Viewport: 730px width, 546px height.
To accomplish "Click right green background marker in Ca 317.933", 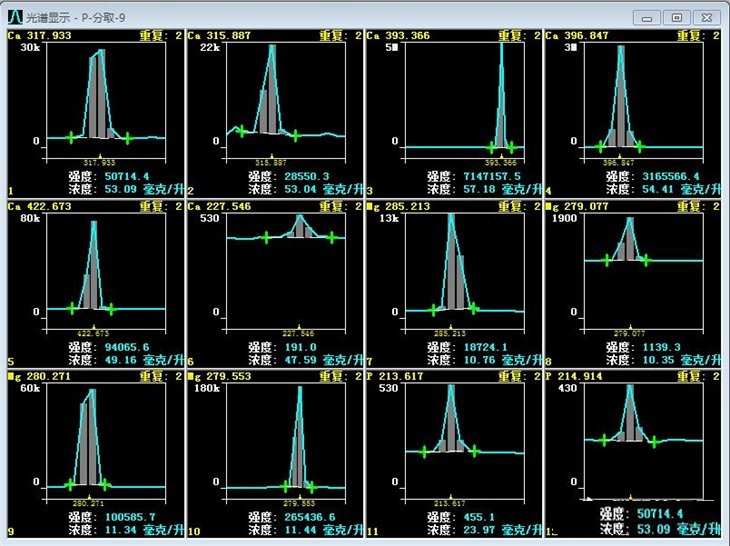I will click(x=128, y=138).
